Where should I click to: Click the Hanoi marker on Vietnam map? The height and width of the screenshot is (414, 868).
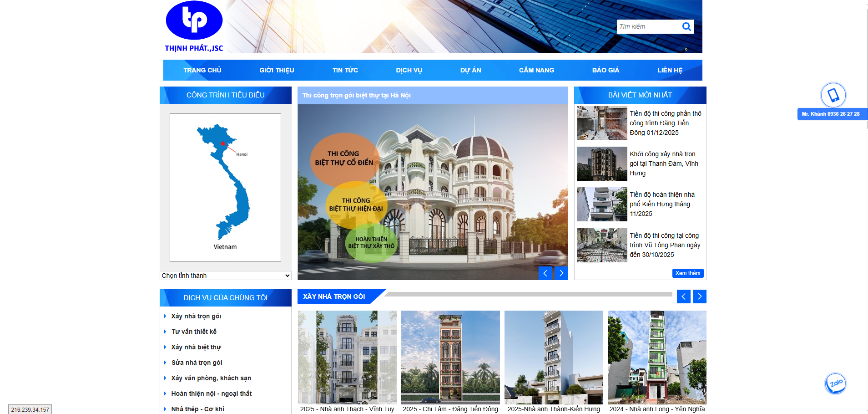[x=223, y=144]
